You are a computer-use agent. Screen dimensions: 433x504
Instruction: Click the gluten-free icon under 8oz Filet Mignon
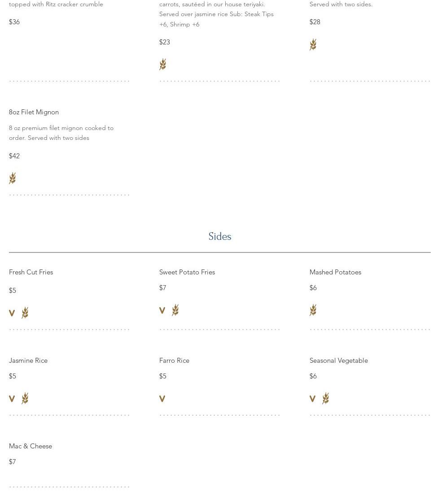(x=13, y=178)
